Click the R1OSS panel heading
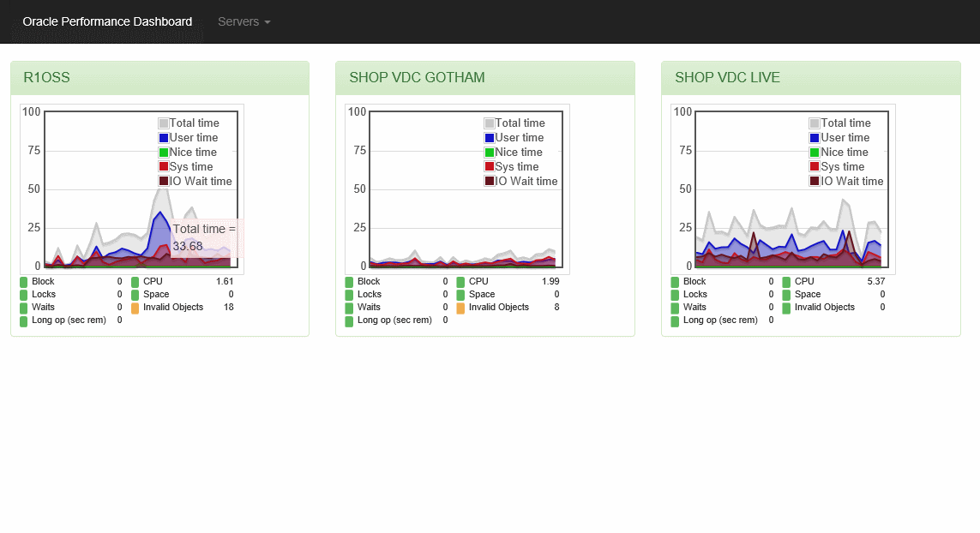Image resolution: width=980 pixels, height=533 pixels. click(160, 78)
